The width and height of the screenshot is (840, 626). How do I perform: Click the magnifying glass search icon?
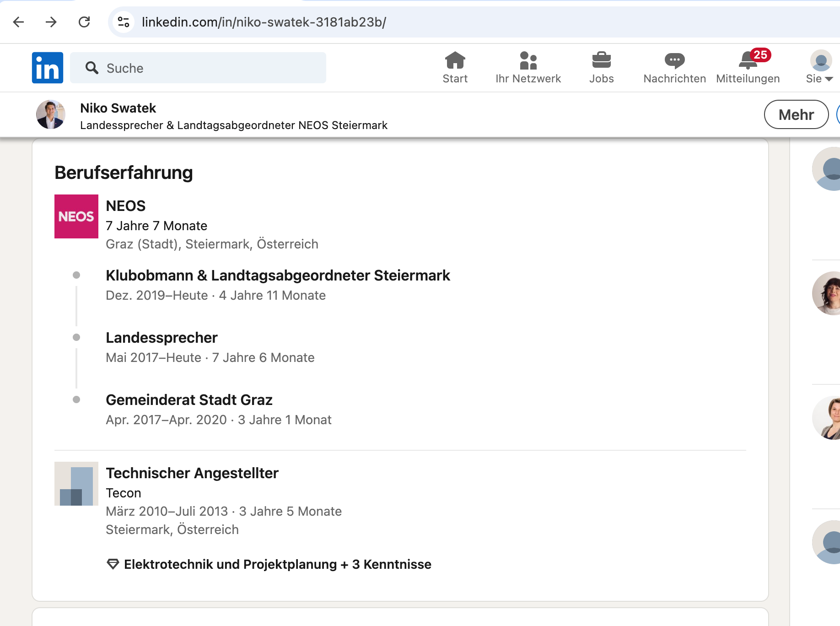pos(92,68)
